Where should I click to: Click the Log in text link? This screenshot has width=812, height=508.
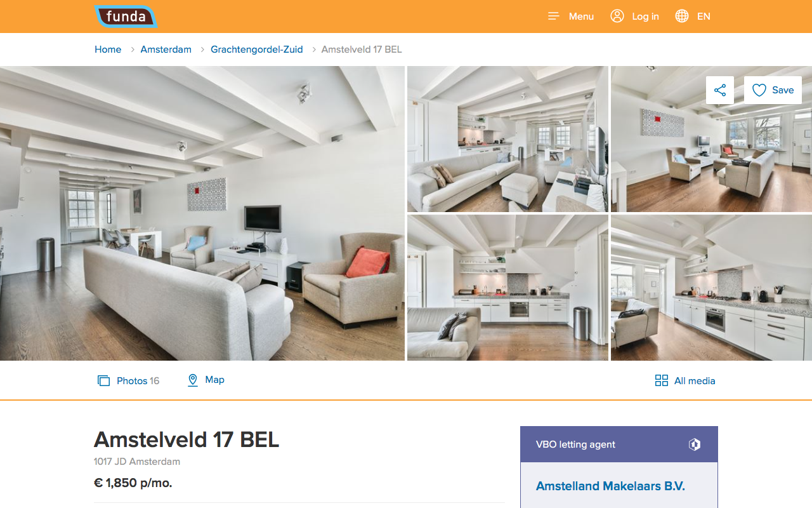pos(645,17)
